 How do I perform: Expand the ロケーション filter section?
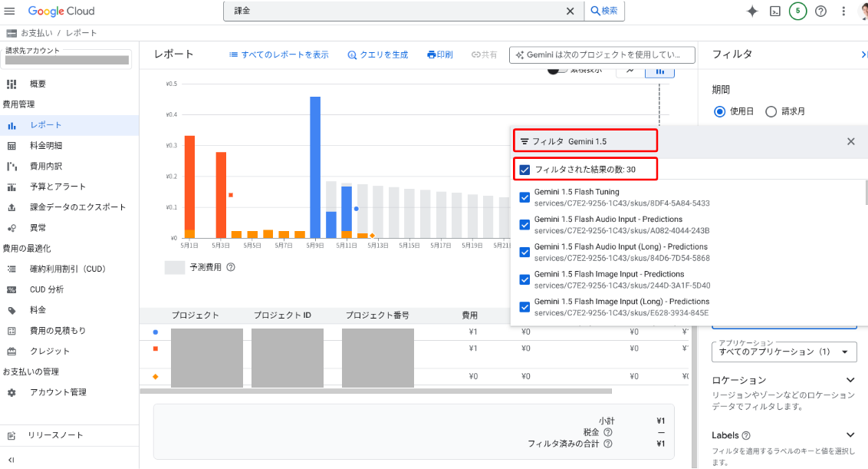coord(850,380)
